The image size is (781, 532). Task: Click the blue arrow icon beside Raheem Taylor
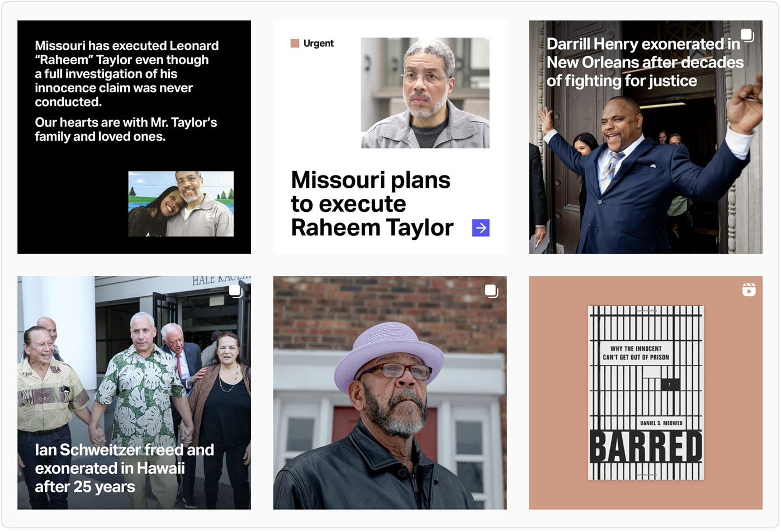pyautogui.click(x=481, y=228)
